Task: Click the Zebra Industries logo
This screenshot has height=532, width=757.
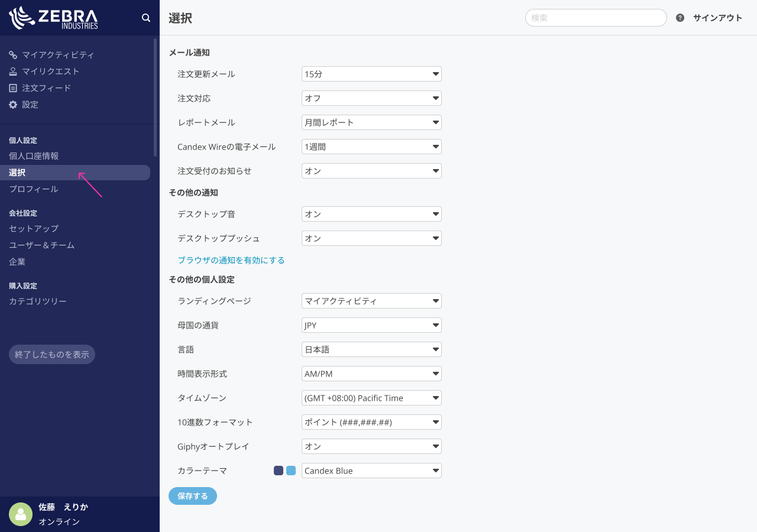Action: tap(54, 18)
